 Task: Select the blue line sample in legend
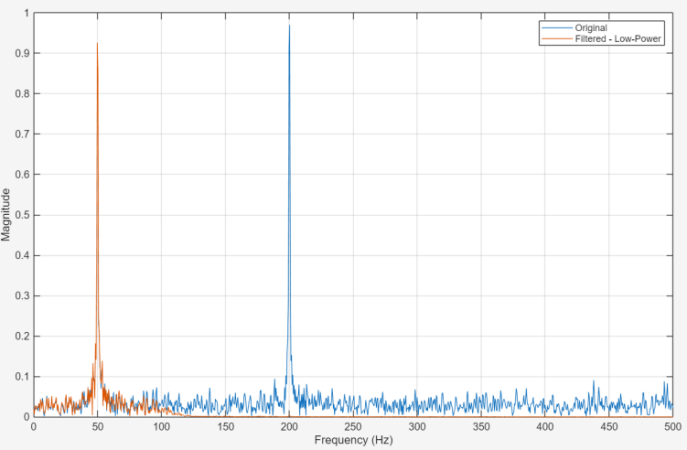coord(556,27)
